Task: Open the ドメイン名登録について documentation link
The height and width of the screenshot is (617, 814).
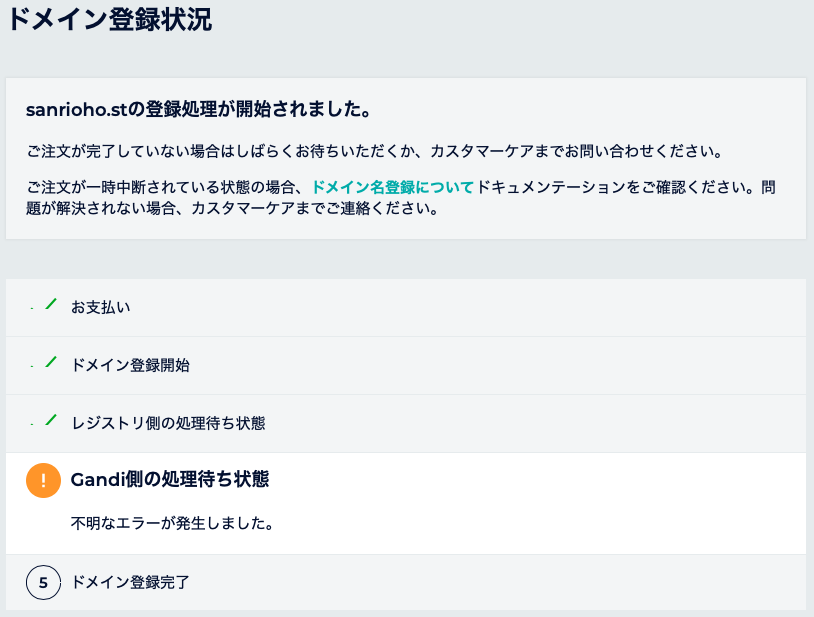Action: pyautogui.click(x=393, y=187)
